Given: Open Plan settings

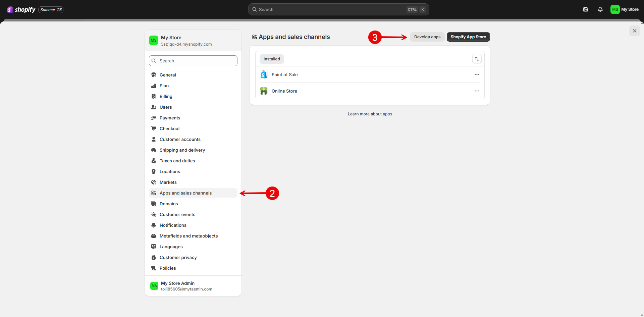Looking at the screenshot, I should (193, 86).
